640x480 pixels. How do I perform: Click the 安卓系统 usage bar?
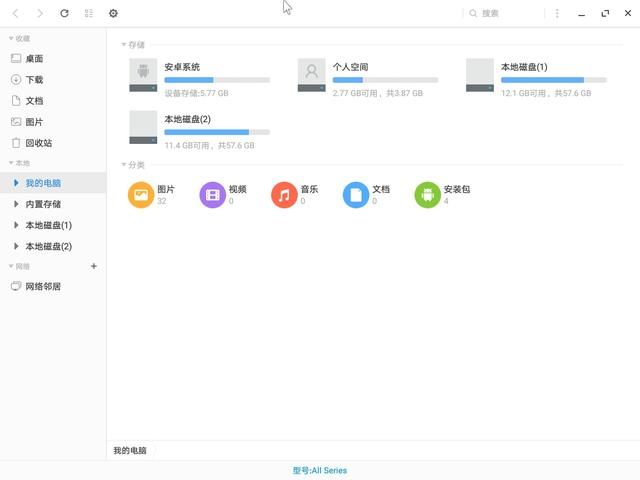pos(217,80)
